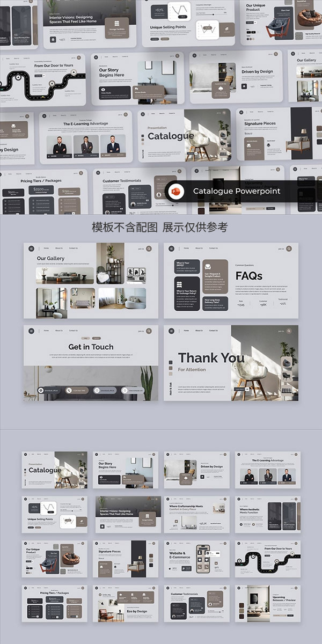Open the From Our Door to Yours grid thumbnail
The height and width of the screenshot is (644, 322).
coord(267,559)
